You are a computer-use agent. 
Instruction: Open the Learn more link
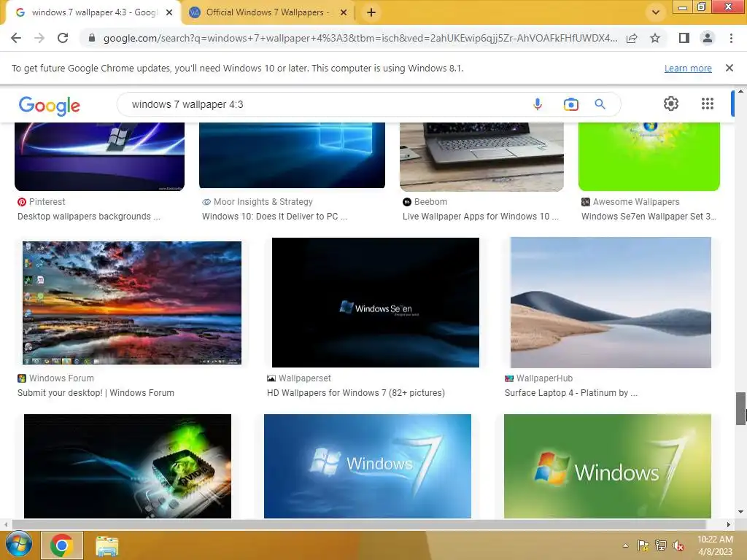tap(688, 68)
